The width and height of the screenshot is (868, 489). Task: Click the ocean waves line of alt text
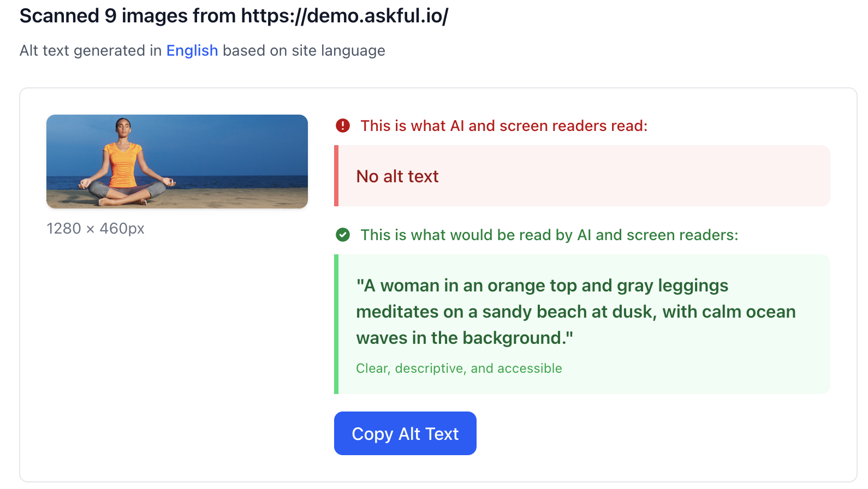pyautogui.click(x=465, y=338)
